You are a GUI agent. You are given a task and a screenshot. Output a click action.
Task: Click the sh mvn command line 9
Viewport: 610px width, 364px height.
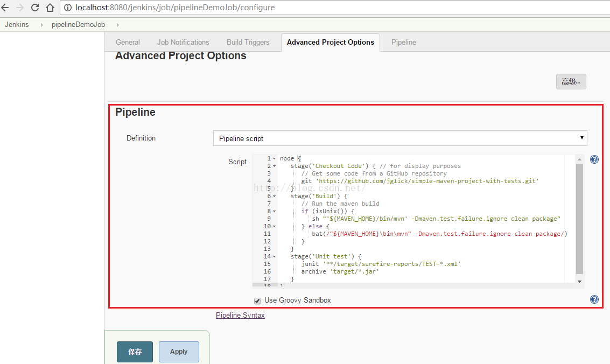(x=436, y=219)
